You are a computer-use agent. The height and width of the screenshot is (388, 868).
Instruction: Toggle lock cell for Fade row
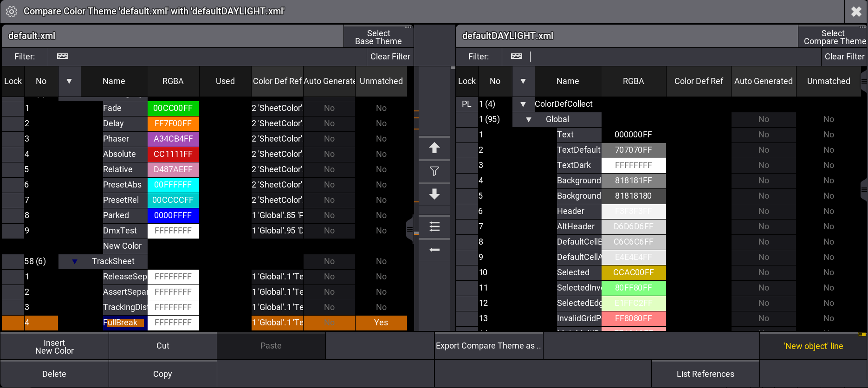(x=13, y=108)
